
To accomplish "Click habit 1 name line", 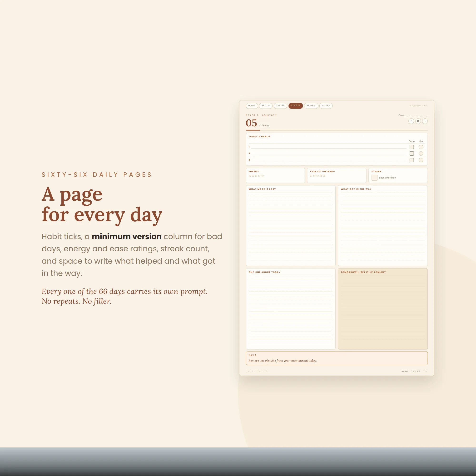I will (x=328, y=147).
